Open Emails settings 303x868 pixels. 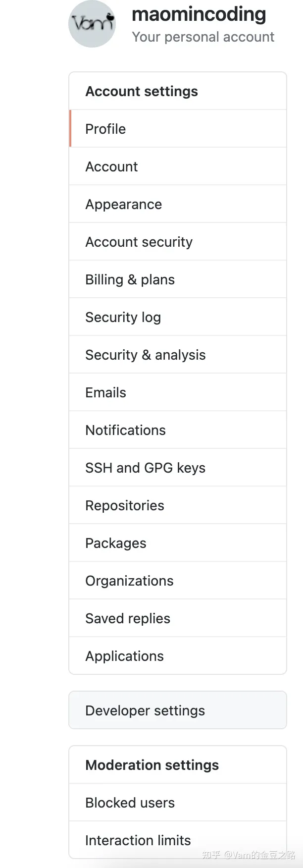point(105,392)
